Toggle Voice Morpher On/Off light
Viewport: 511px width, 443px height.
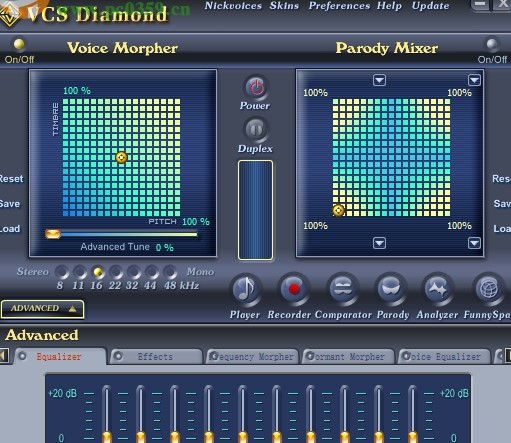click(x=19, y=44)
